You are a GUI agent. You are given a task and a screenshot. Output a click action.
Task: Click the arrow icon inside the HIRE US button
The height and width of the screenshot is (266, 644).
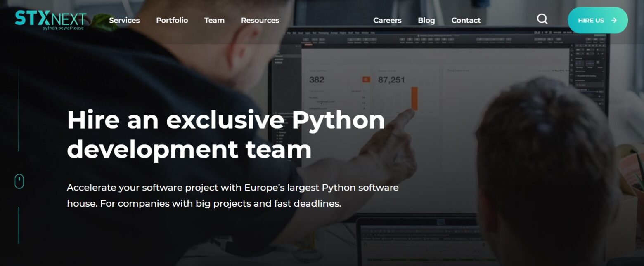[614, 20]
